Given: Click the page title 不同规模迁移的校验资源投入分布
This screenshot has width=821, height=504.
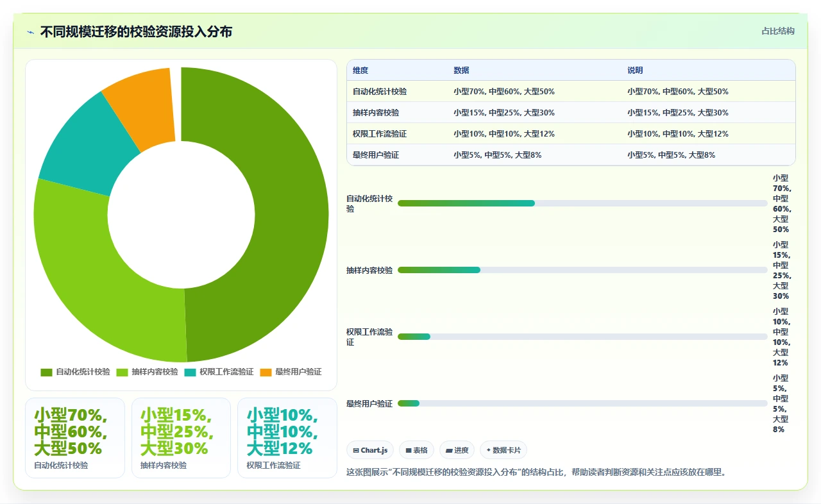Looking at the screenshot, I should 136,31.
